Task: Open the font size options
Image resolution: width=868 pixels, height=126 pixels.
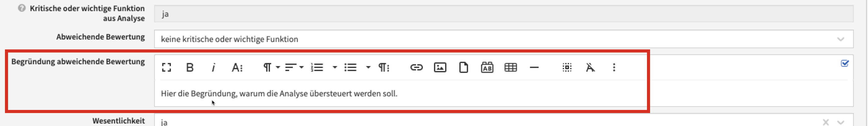Action: (237, 68)
